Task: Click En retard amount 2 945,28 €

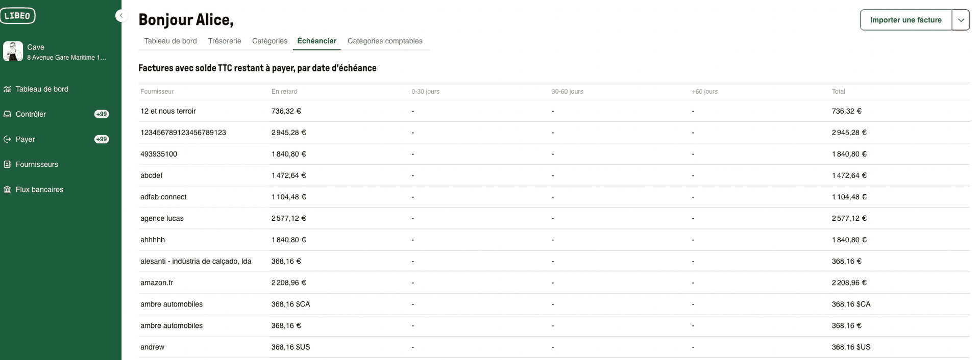Action: [x=289, y=133]
